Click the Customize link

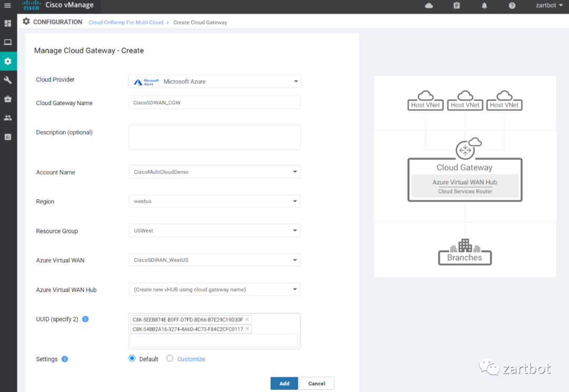tap(191, 359)
